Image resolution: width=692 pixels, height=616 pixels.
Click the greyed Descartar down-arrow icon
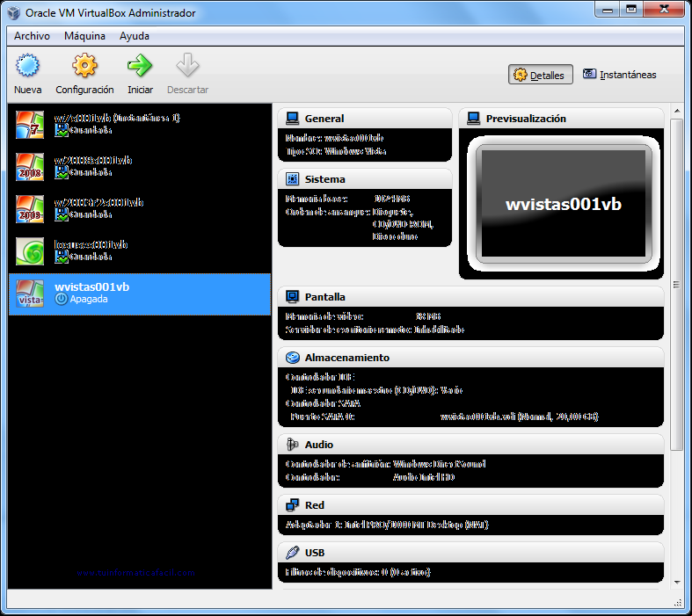187,66
